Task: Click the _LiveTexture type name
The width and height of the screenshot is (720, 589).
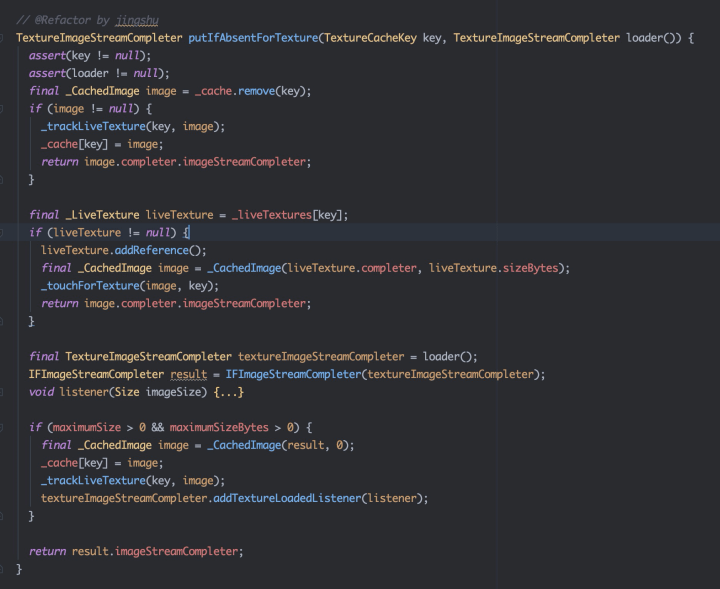Action: (x=102, y=215)
